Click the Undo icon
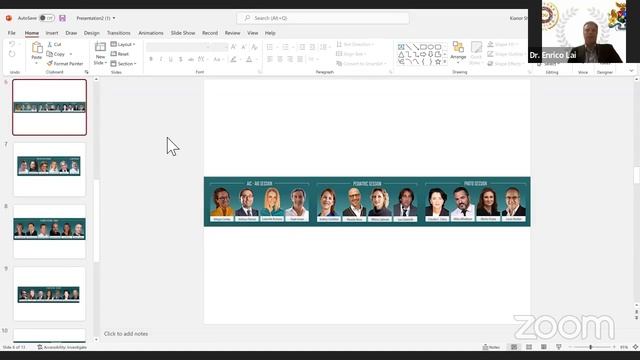The image size is (640, 360). tap(12, 44)
